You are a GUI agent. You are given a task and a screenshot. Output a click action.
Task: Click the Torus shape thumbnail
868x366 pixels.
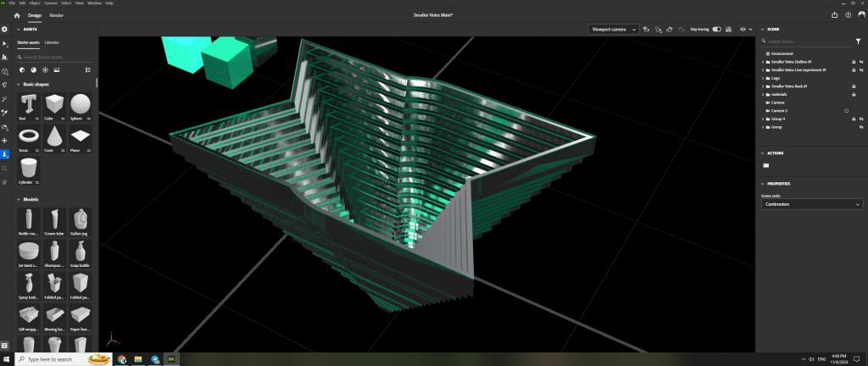[x=28, y=136]
